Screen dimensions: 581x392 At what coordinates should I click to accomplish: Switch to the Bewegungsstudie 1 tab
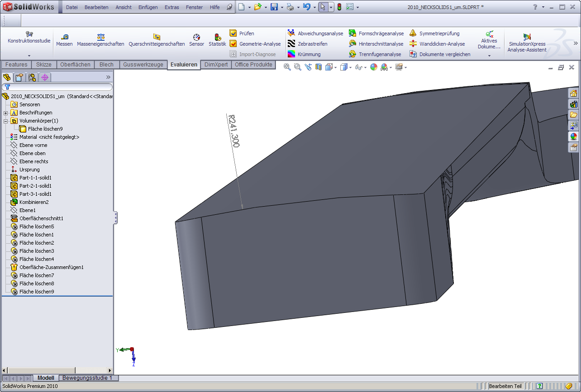(87, 378)
